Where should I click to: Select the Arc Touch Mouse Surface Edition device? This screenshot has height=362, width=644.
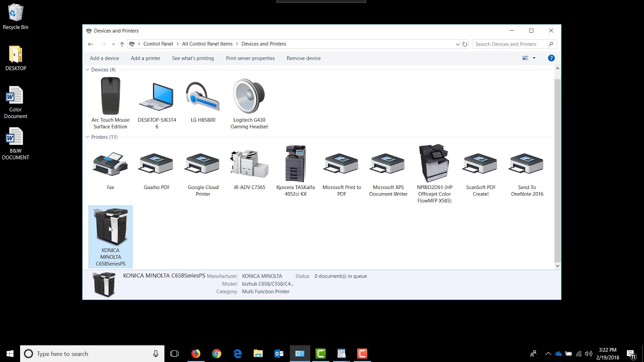pos(110,103)
